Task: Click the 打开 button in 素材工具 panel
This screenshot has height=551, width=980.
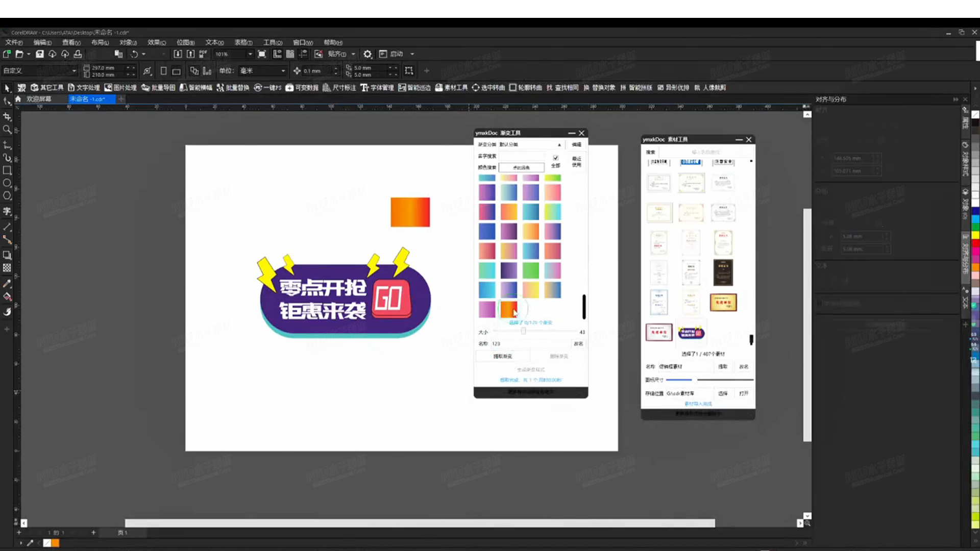Action: 744,393
